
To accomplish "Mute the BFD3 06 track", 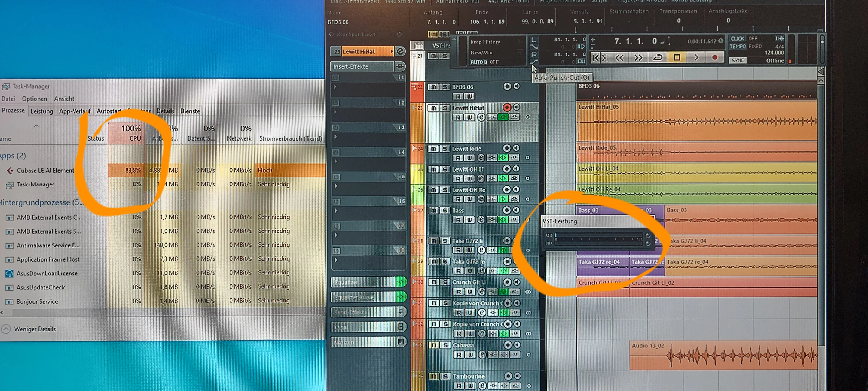I will tap(433, 87).
